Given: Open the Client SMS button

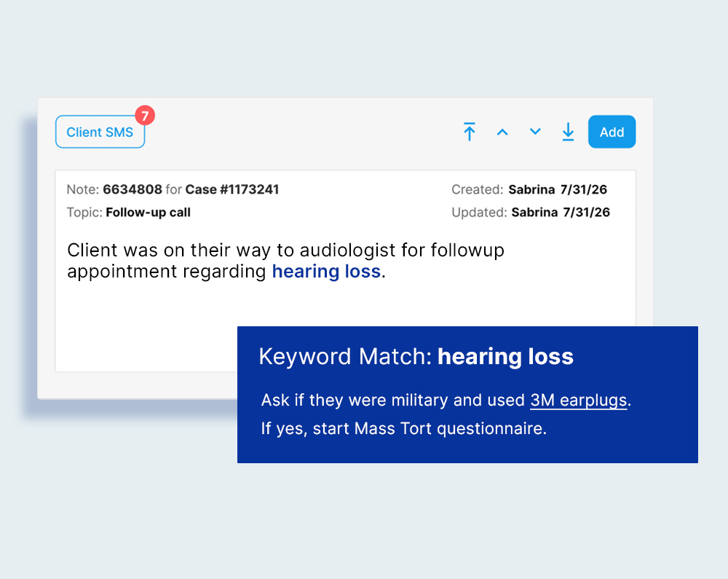Looking at the screenshot, I should pyautogui.click(x=100, y=133).
